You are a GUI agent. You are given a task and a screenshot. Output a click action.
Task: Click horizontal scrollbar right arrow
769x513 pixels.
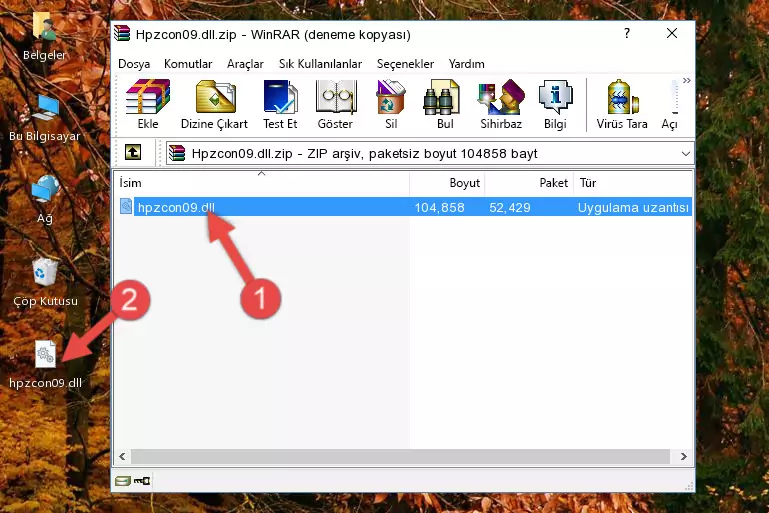[x=683, y=457]
